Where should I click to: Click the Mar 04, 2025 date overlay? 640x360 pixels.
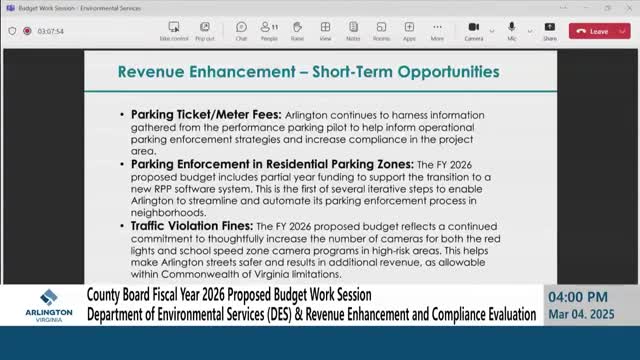(581, 314)
